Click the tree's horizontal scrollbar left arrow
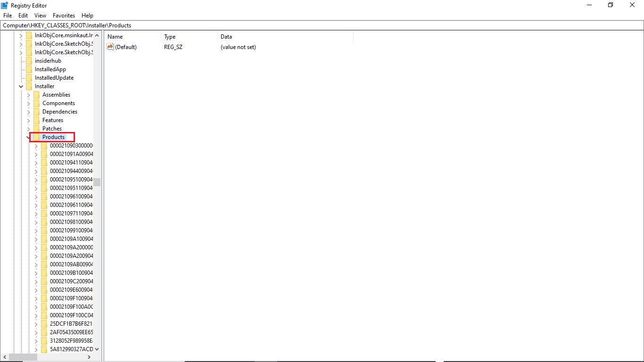This screenshot has width=644, height=362. click(x=4, y=357)
